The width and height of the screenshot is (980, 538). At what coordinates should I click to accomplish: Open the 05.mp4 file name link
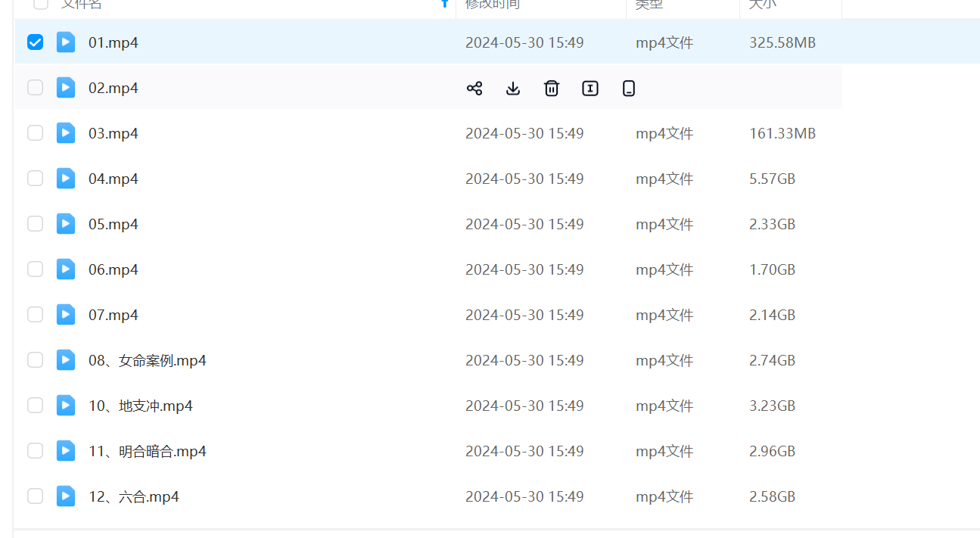[x=114, y=225]
